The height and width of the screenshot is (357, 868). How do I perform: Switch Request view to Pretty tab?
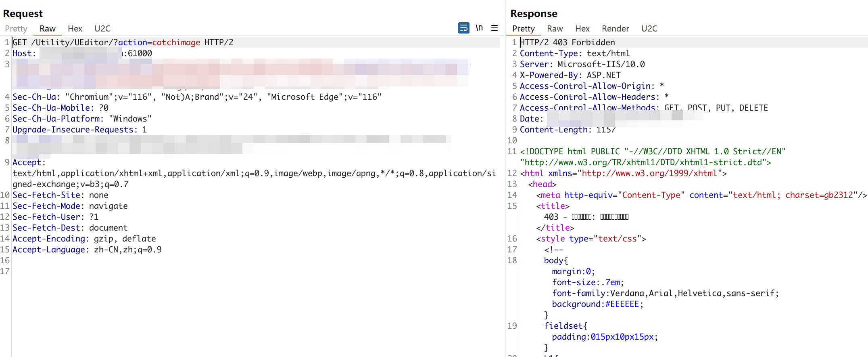click(16, 29)
